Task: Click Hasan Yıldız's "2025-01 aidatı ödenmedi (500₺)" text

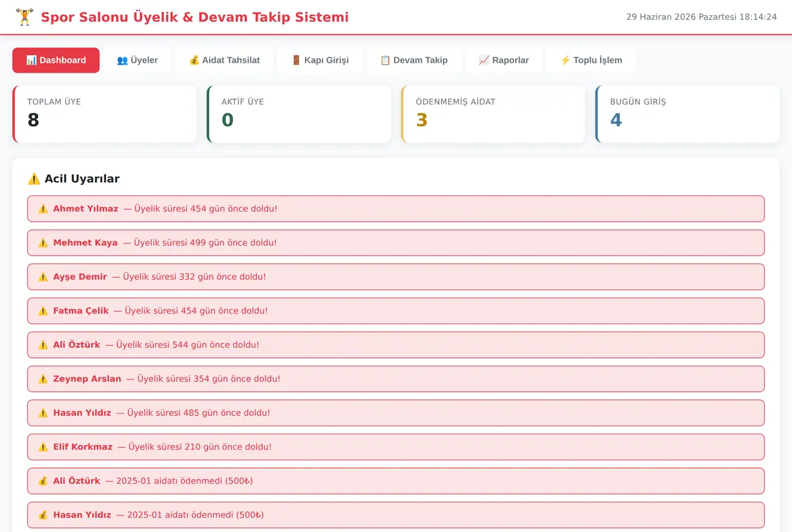Action: pyautogui.click(x=195, y=515)
